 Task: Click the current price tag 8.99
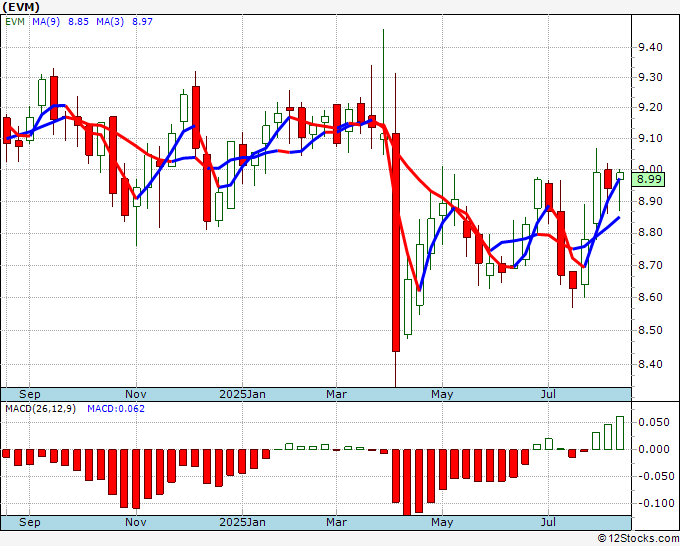pyautogui.click(x=648, y=179)
